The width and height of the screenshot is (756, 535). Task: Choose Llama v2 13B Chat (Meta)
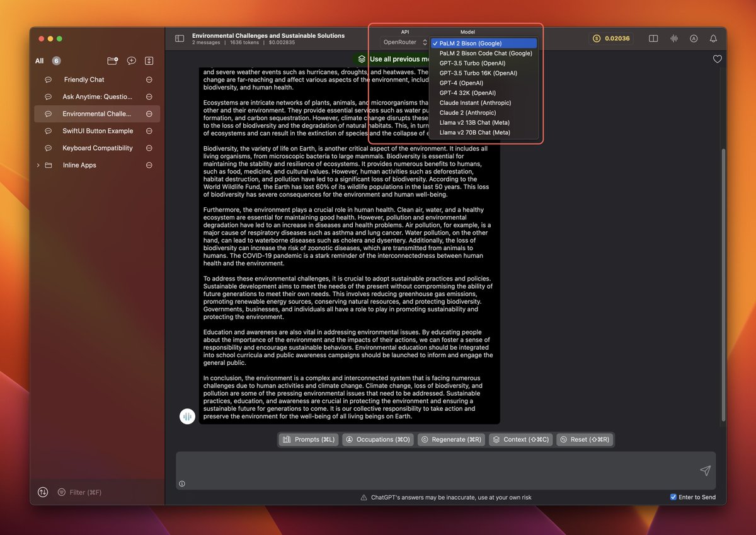click(x=484, y=122)
